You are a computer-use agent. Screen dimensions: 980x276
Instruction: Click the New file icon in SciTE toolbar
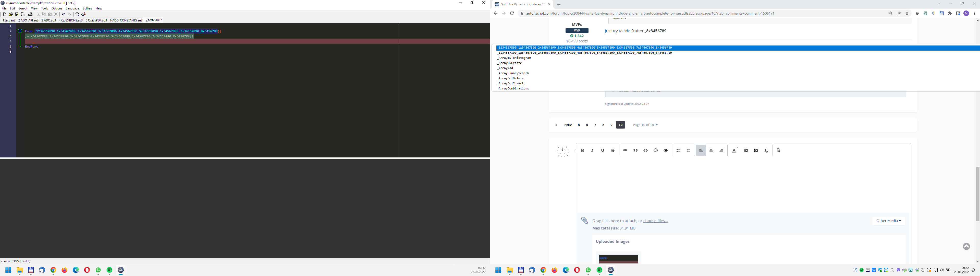[x=5, y=15]
